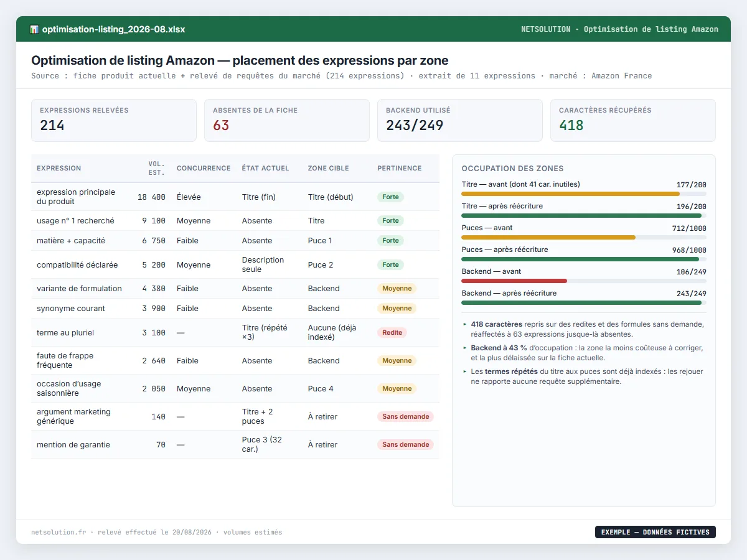This screenshot has height=560, width=747.
Task: Click the EXPRESSION column header
Action: click(x=59, y=168)
